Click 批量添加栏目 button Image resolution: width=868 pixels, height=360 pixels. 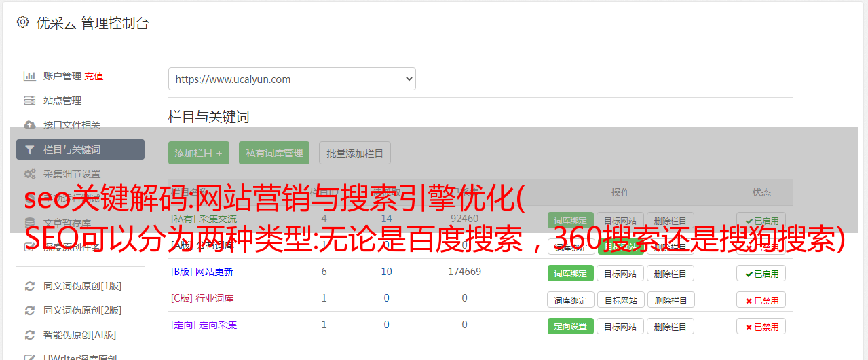point(355,153)
